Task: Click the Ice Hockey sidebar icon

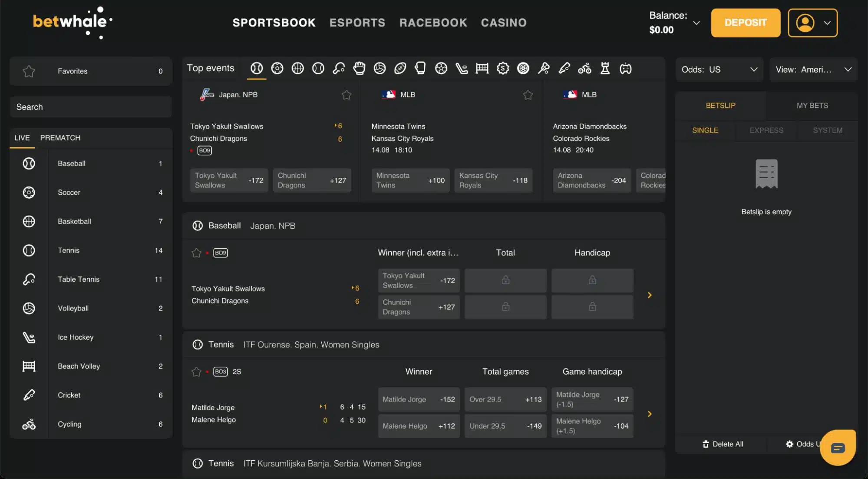Action: coord(29,337)
